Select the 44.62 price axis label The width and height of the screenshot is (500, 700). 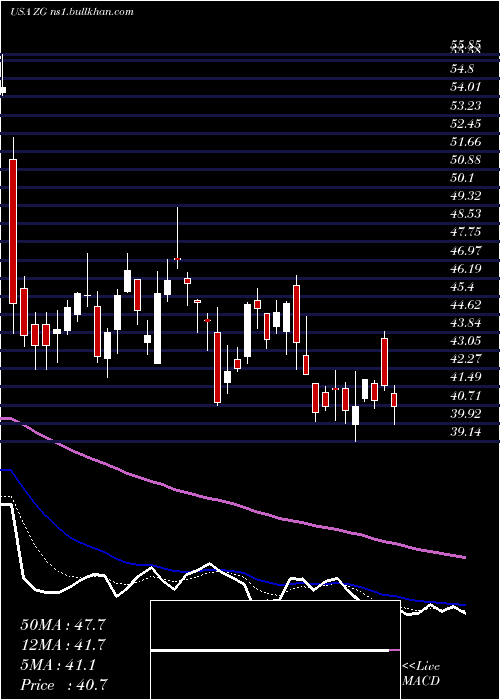pyautogui.click(x=466, y=305)
